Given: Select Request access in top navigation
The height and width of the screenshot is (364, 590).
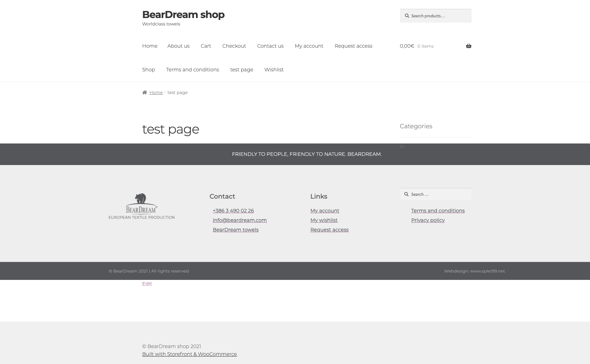Looking at the screenshot, I should click(x=353, y=46).
